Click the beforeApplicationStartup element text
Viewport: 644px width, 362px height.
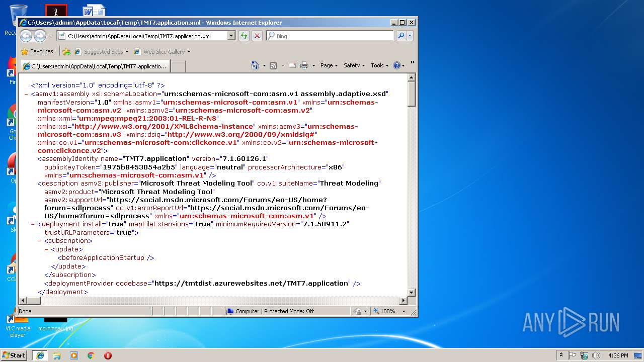(x=106, y=257)
